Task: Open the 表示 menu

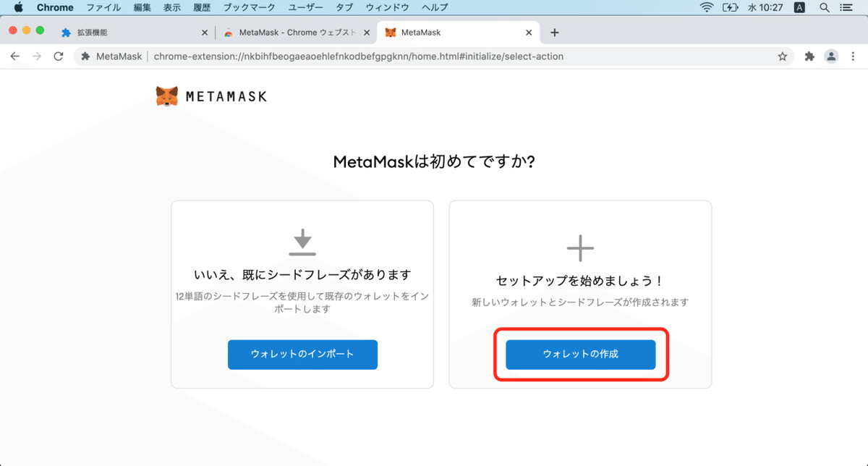Action: coord(172,7)
